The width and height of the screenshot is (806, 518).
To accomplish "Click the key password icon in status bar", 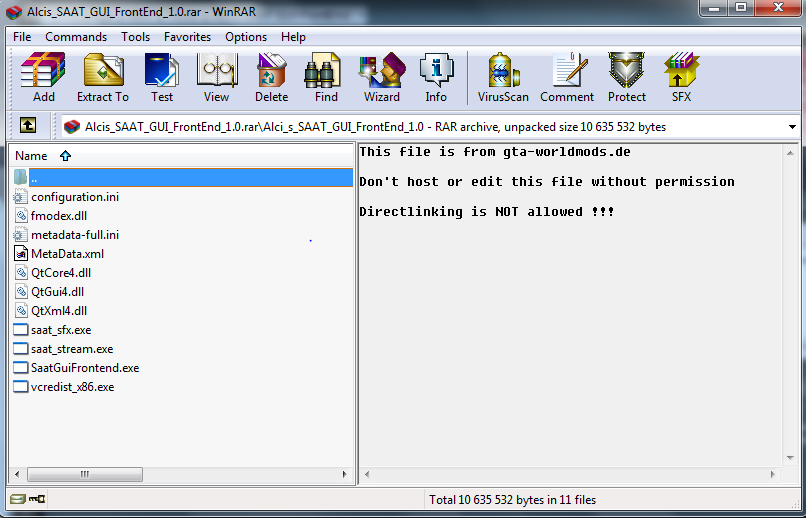I will coord(37,499).
